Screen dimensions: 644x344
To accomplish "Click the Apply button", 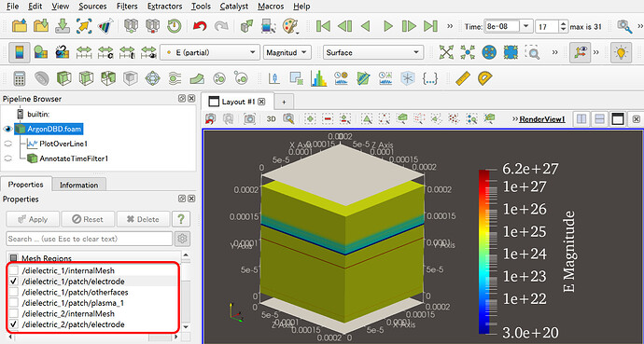I will click(x=33, y=219).
